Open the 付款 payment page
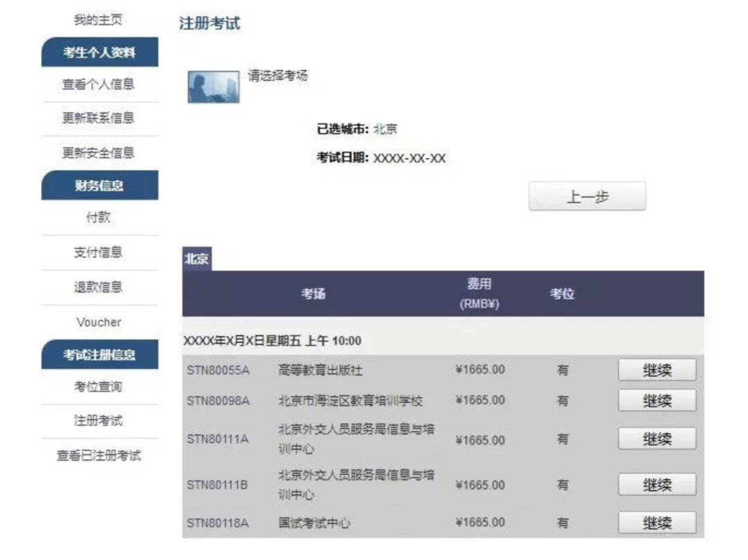The width and height of the screenshot is (748, 560). point(98,217)
